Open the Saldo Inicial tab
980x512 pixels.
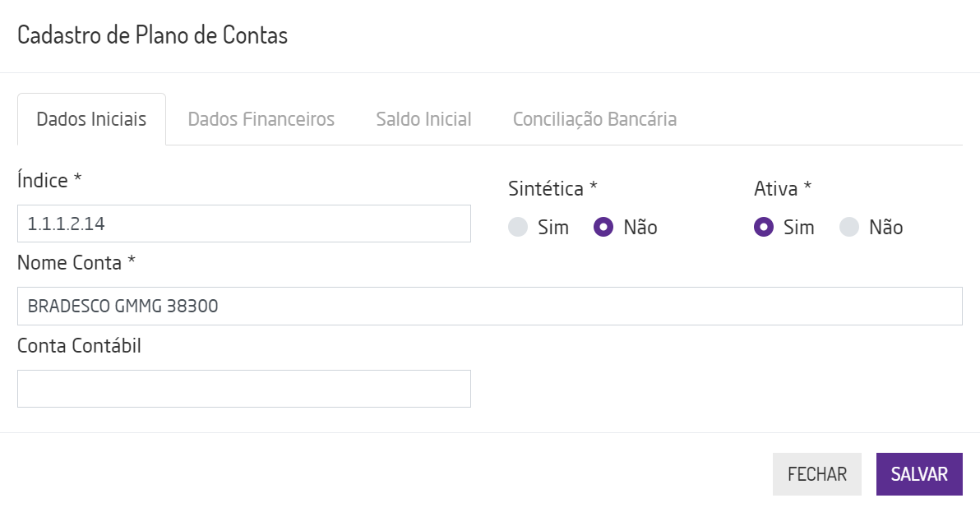pyautogui.click(x=423, y=119)
